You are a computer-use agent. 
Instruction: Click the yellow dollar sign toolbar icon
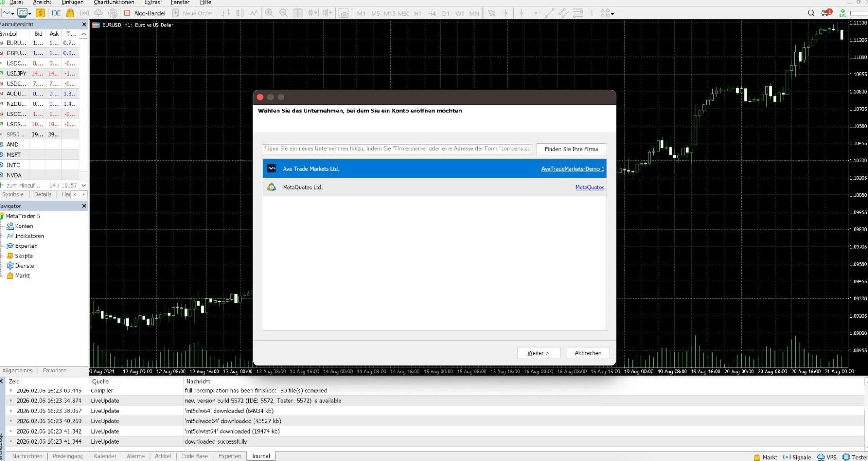point(40,13)
